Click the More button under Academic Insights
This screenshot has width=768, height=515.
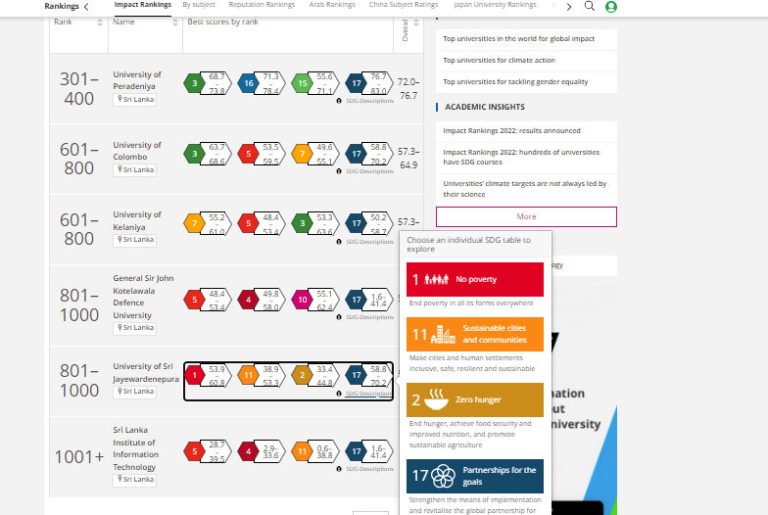coord(526,216)
